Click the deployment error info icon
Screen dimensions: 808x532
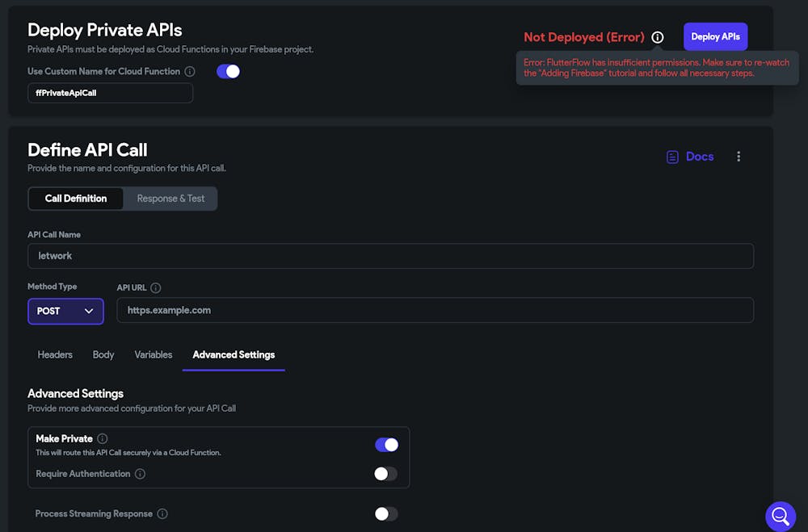coord(658,37)
